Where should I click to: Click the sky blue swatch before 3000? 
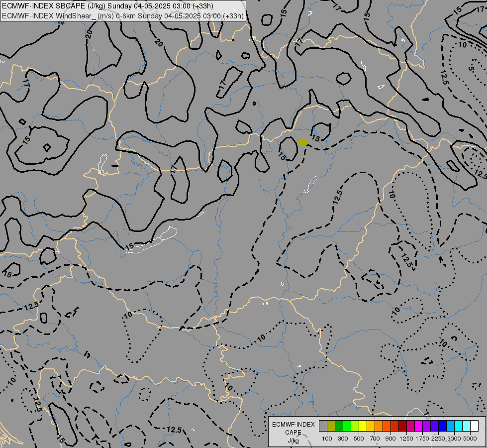451,426
